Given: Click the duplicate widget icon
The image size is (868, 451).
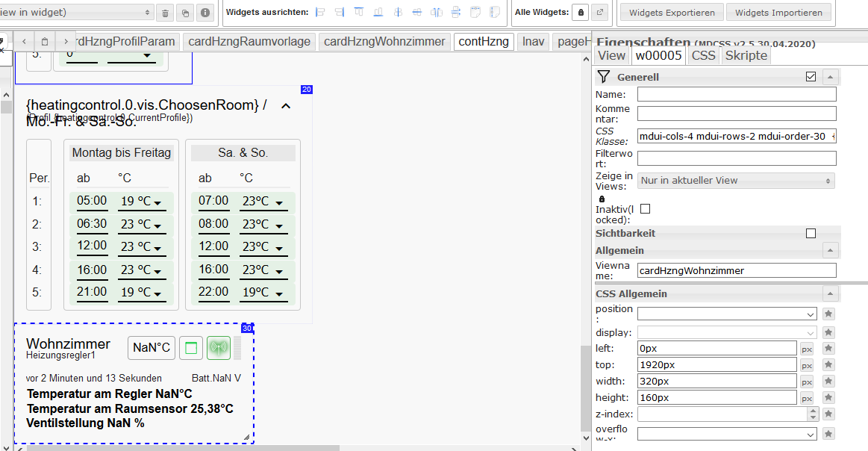Looking at the screenshot, I should pyautogui.click(x=186, y=13).
